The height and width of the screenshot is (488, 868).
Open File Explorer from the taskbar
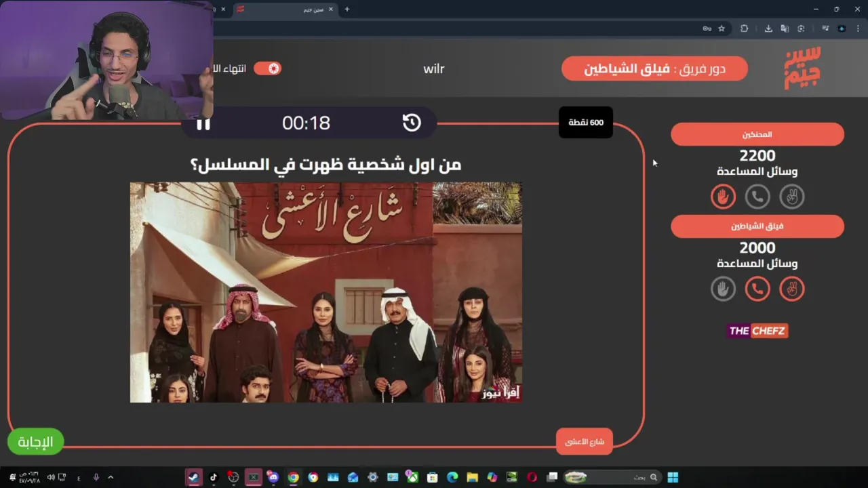(x=473, y=477)
